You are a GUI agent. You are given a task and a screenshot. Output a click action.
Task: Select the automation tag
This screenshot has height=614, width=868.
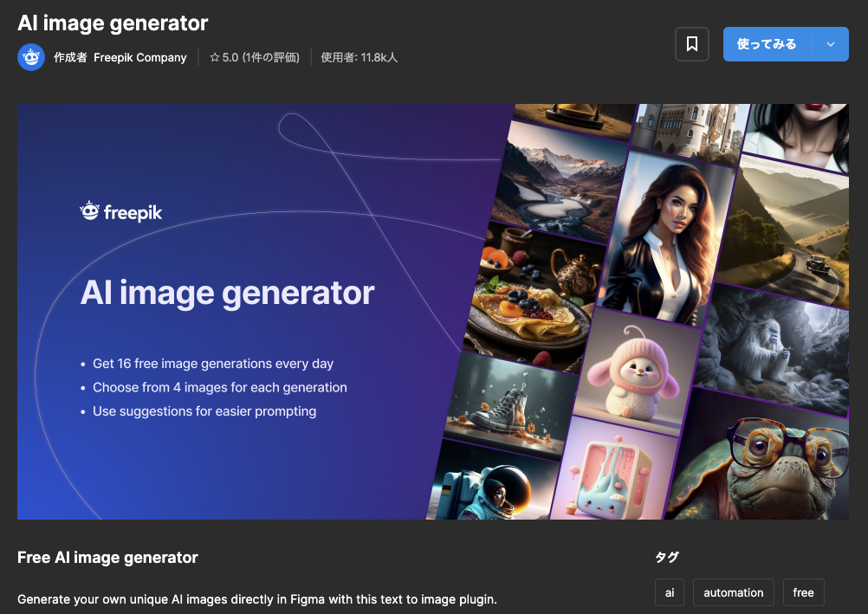click(733, 592)
